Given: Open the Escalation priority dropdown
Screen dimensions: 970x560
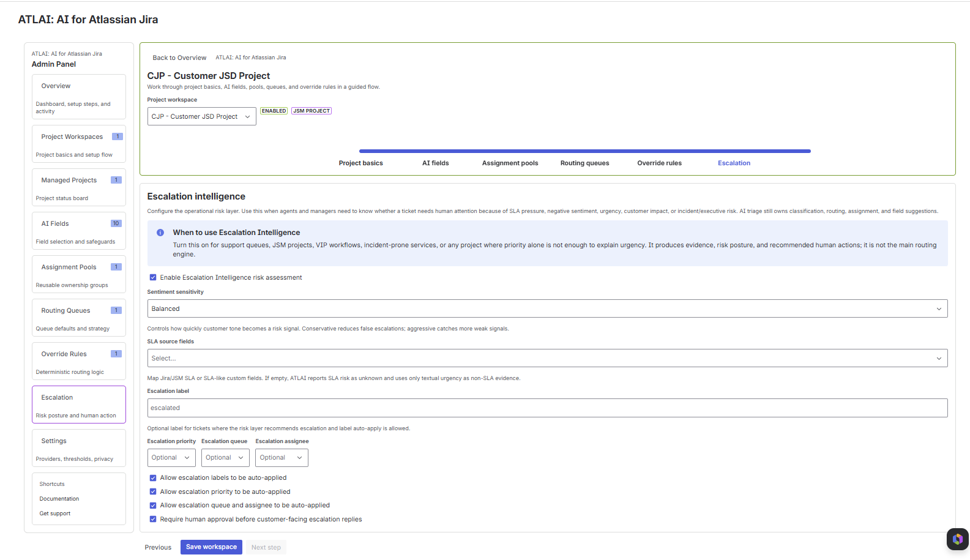Looking at the screenshot, I should pos(171,458).
